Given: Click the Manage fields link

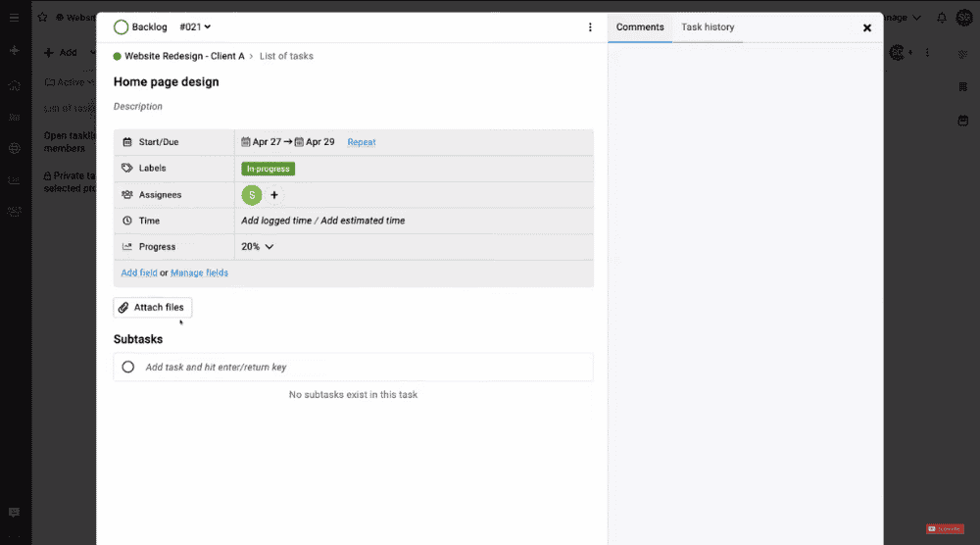Looking at the screenshot, I should 199,272.
